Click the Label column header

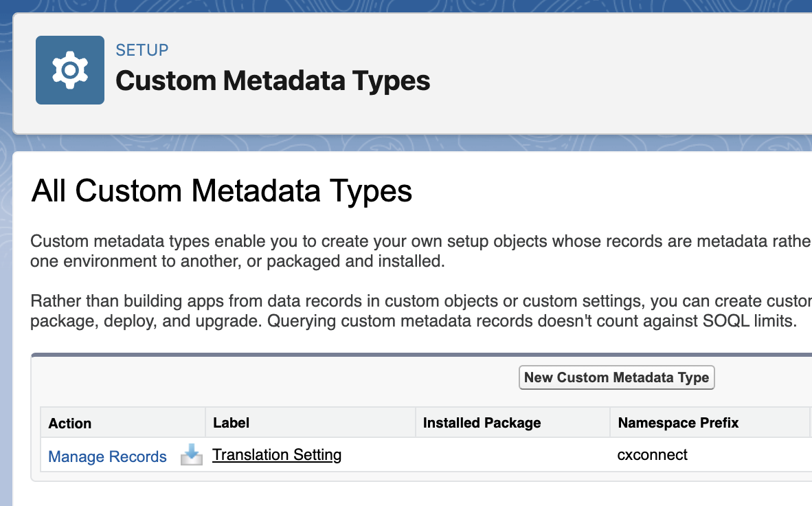[x=232, y=423]
